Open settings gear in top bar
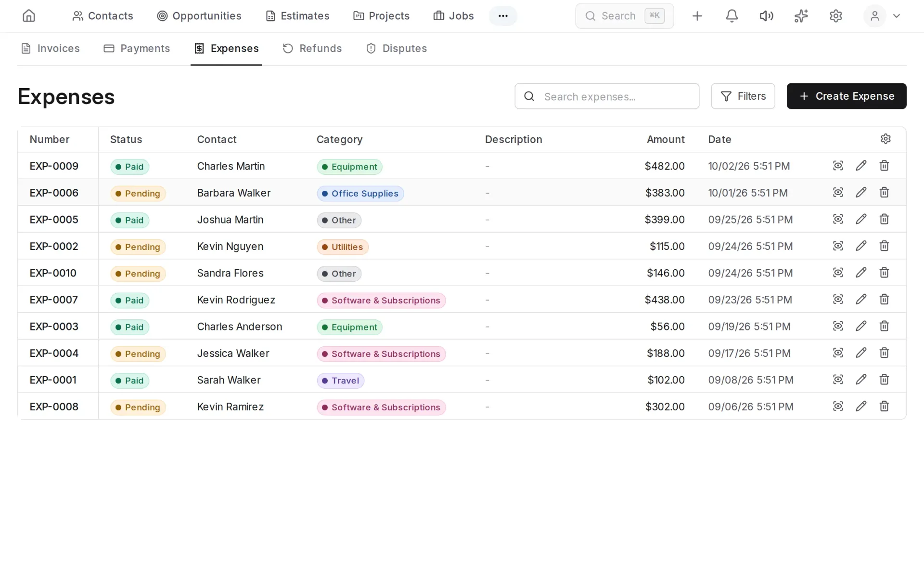The height and width of the screenshot is (578, 924). (836, 16)
